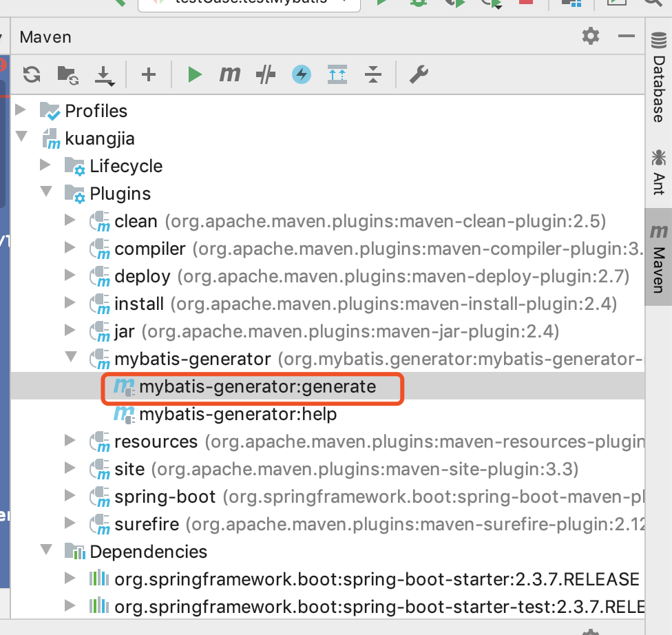Open the Ant side tab
Image resolution: width=672 pixels, height=635 pixels.
coord(659,172)
